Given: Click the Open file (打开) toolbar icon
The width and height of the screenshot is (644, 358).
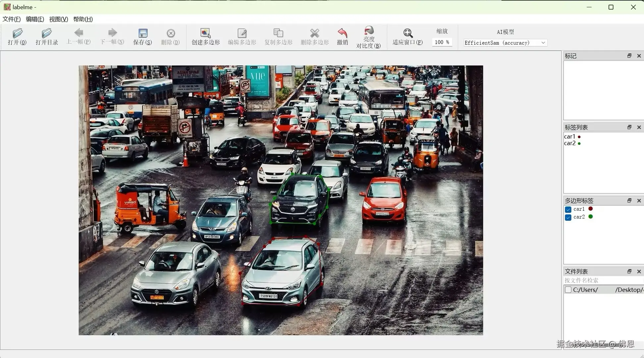Looking at the screenshot, I should click(x=17, y=33).
